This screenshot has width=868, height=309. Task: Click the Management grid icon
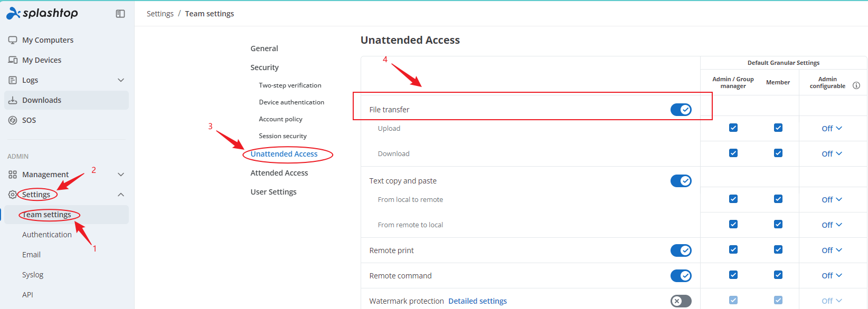point(13,175)
